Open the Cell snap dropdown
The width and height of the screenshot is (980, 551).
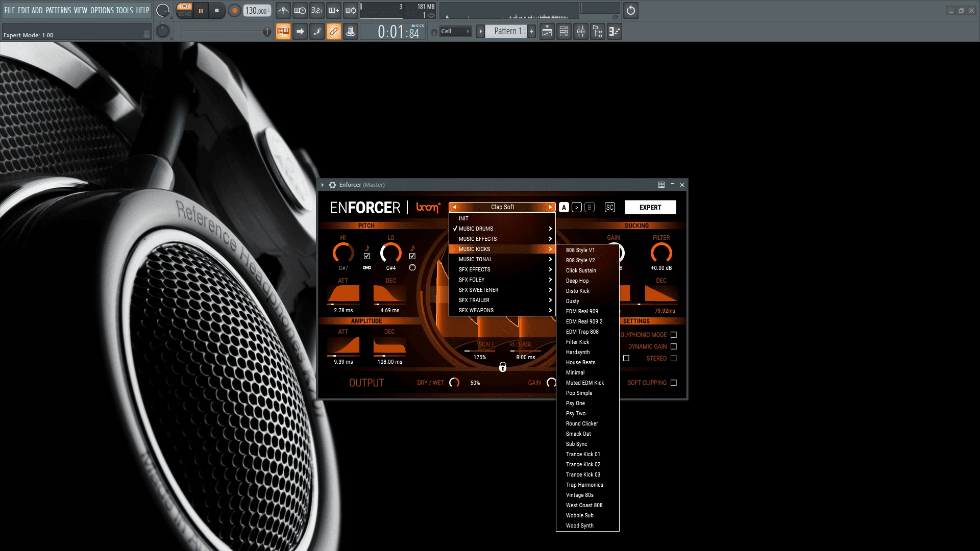click(455, 32)
